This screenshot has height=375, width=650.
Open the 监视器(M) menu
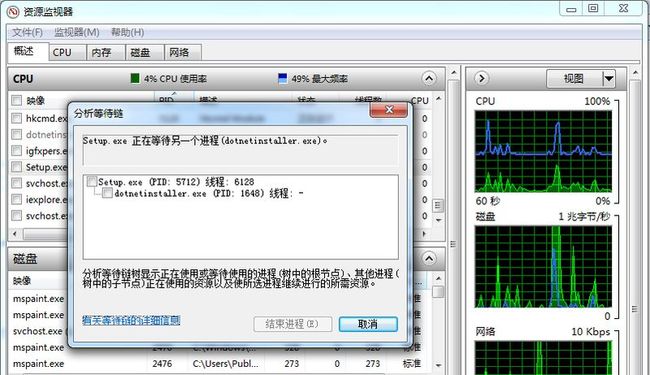(x=77, y=32)
